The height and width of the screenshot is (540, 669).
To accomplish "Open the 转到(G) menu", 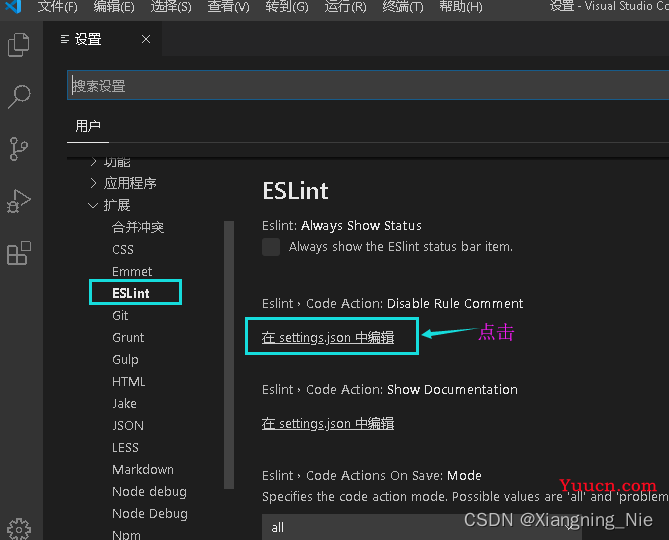I will 287,6.
